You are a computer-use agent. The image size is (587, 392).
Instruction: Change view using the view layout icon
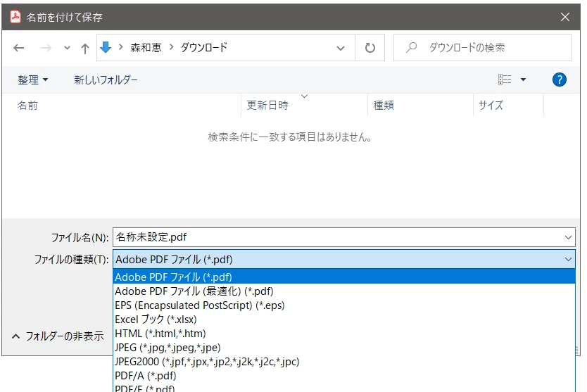click(504, 80)
